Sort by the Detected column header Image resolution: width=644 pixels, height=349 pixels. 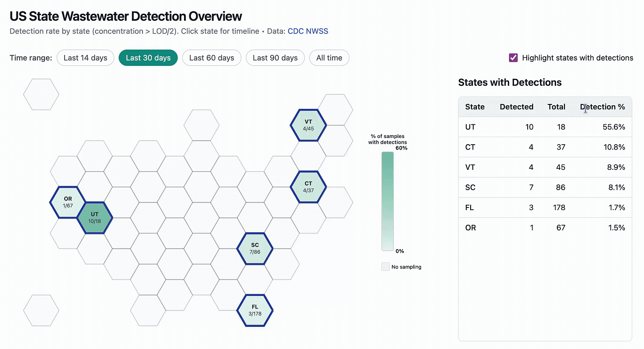click(x=516, y=107)
